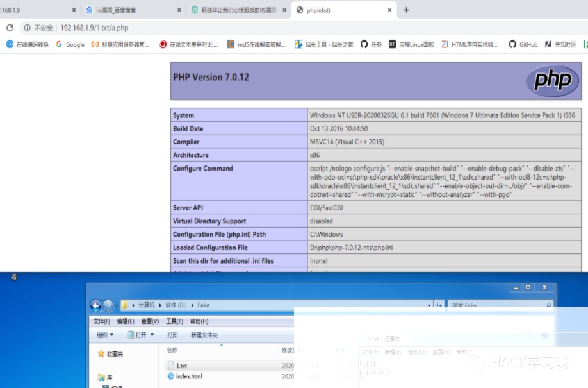Open the md5在线解密破解 bookmark

tap(257, 44)
